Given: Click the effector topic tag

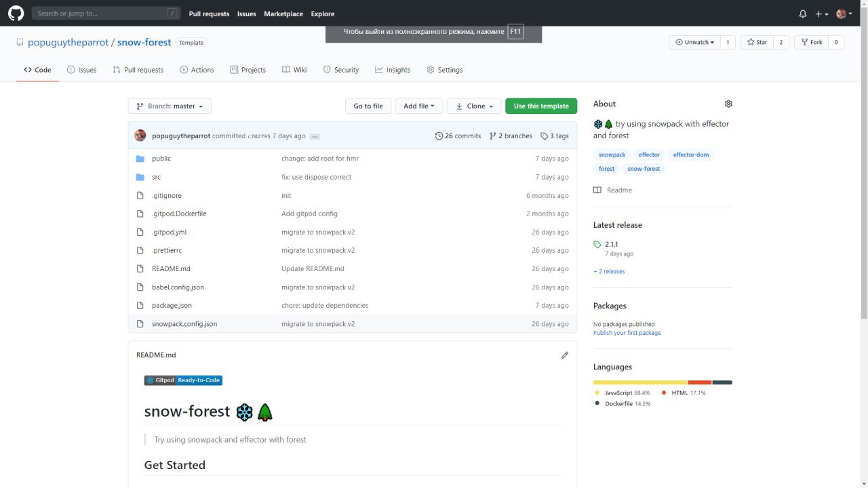Looking at the screenshot, I should coord(649,155).
